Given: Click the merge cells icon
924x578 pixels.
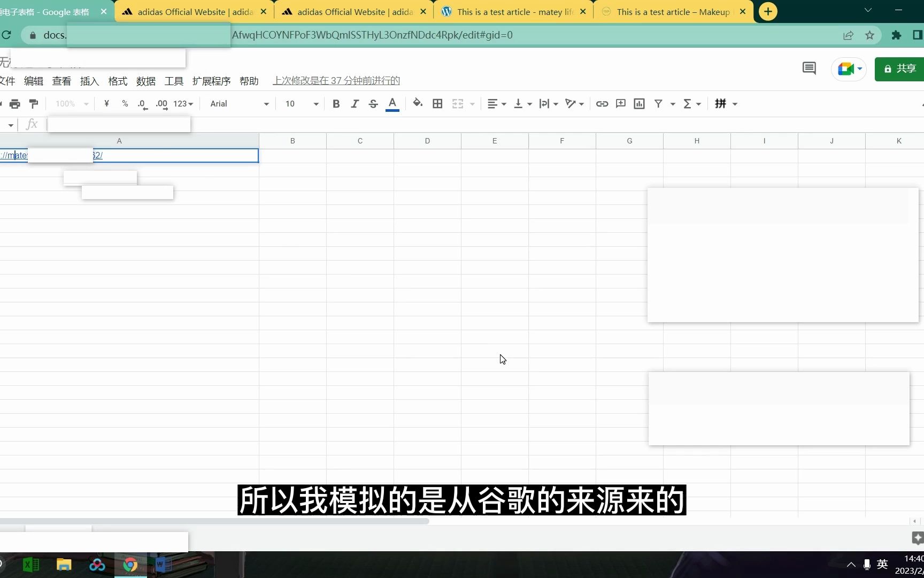Looking at the screenshot, I should click(x=458, y=104).
